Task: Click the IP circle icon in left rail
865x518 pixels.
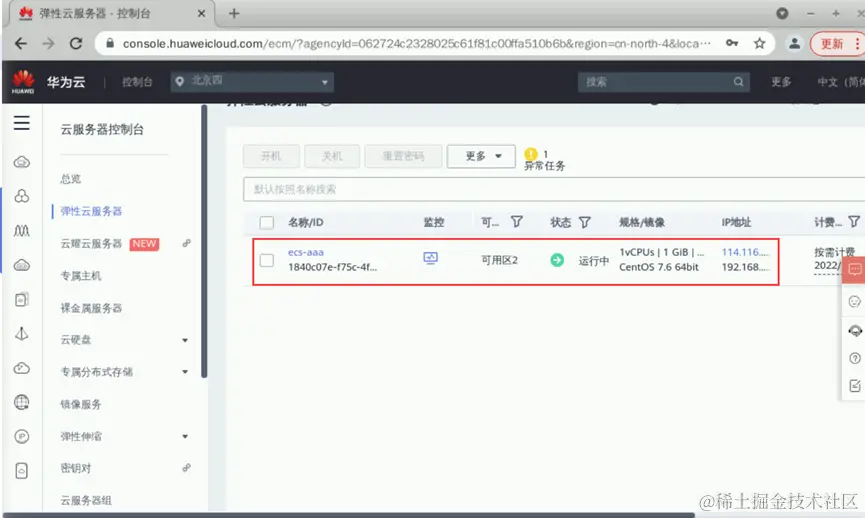Action: point(22,436)
